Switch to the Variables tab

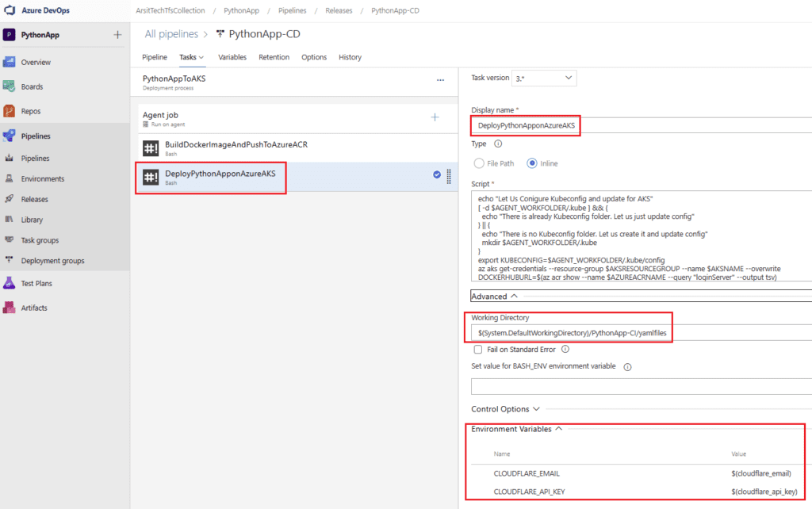coord(232,57)
